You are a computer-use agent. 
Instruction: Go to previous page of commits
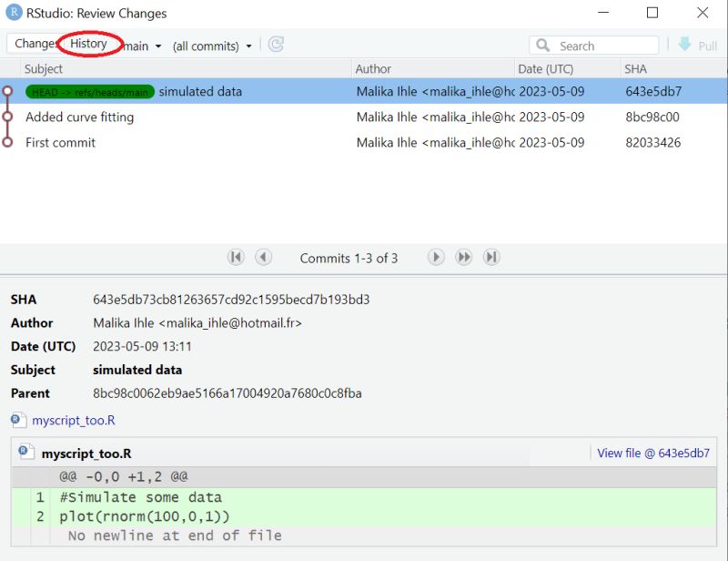(263, 257)
